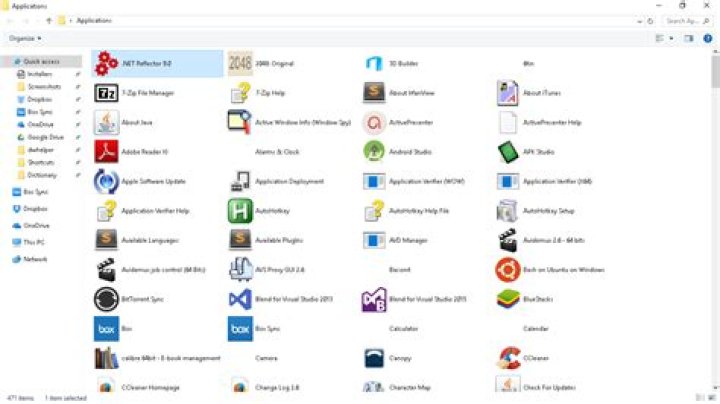Select Dropbox in the Quick access list
Image resolution: width=720 pixels, height=404 pixels.
pos(39,99)
